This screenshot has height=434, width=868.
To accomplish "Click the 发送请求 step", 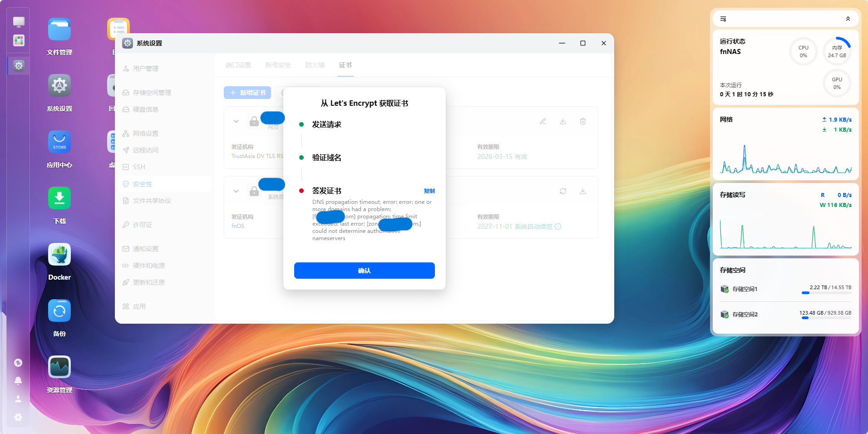I will click(x=326, y=125).
